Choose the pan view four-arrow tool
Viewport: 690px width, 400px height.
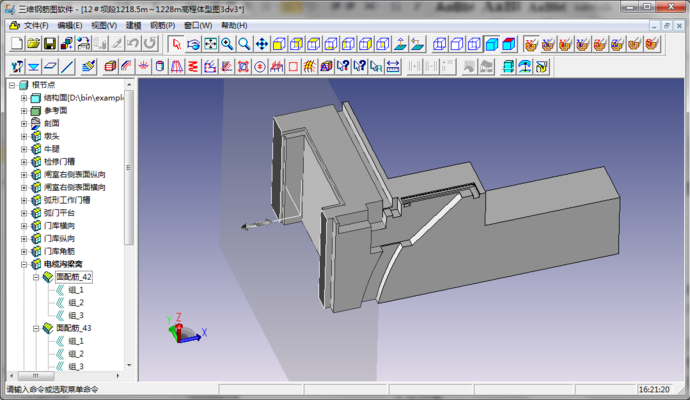261,44
